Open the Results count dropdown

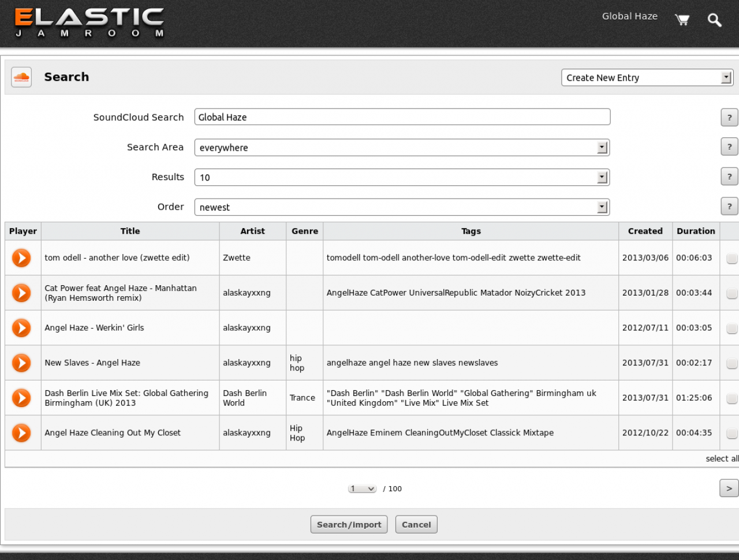click(402, 177)
